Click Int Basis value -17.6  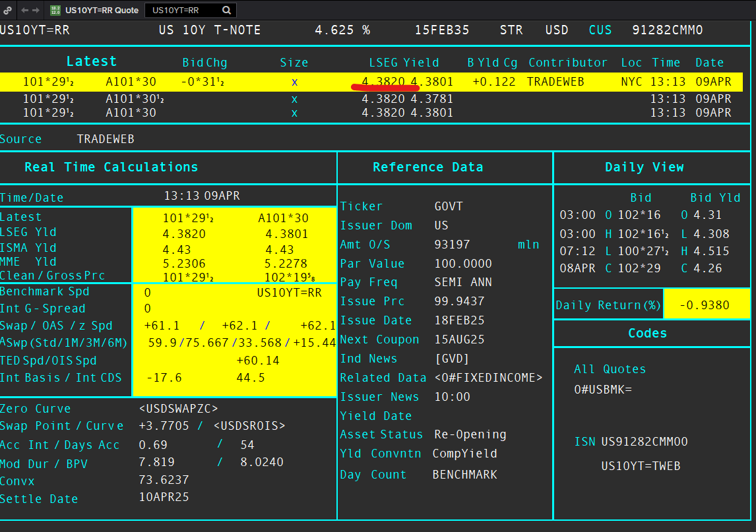coord(164,377)
